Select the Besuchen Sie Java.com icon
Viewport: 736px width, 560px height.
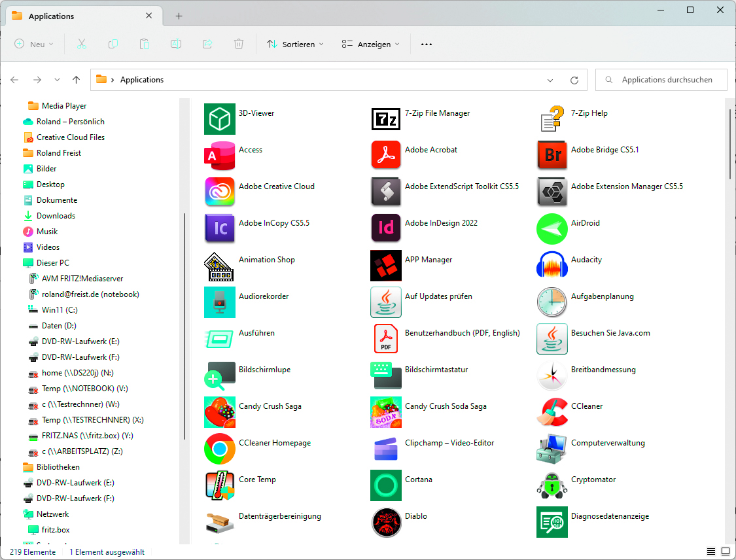[x=552, y=338]
